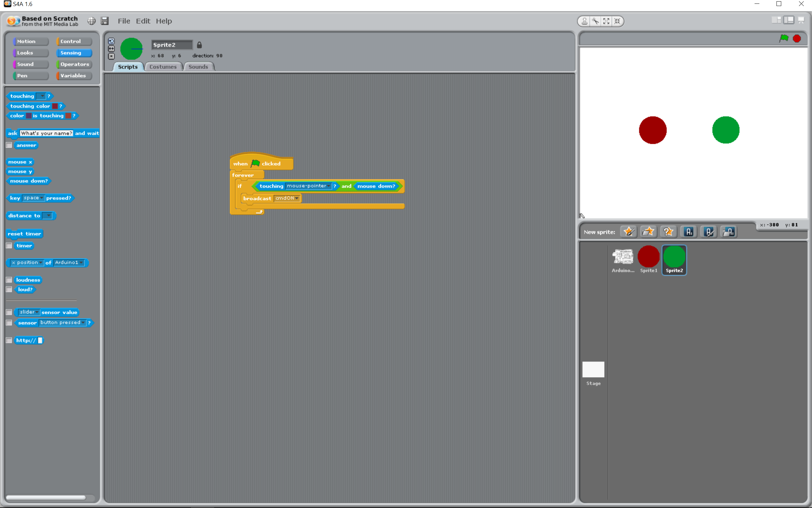This screenshot has width=812, height=508.
Task: Toggle the timer reporter checkbox
Action: tap(9, 246)
